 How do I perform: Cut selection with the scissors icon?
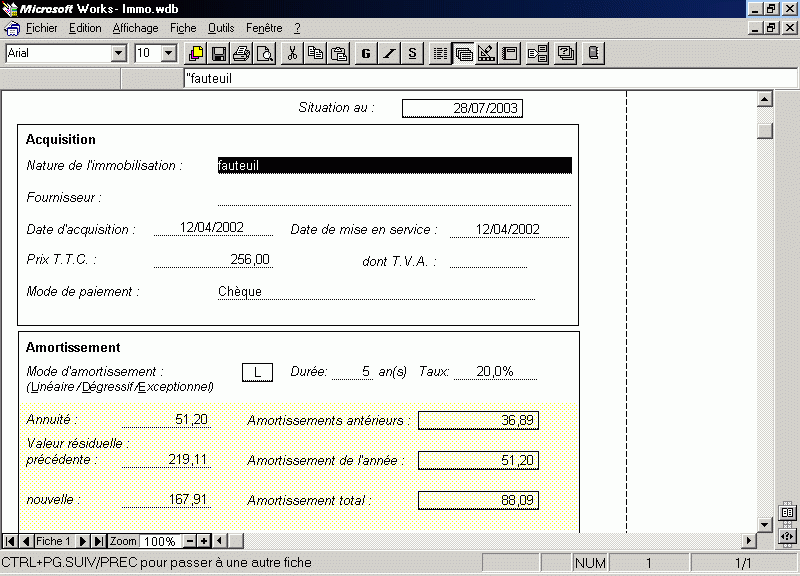click(x=292, y=53)
